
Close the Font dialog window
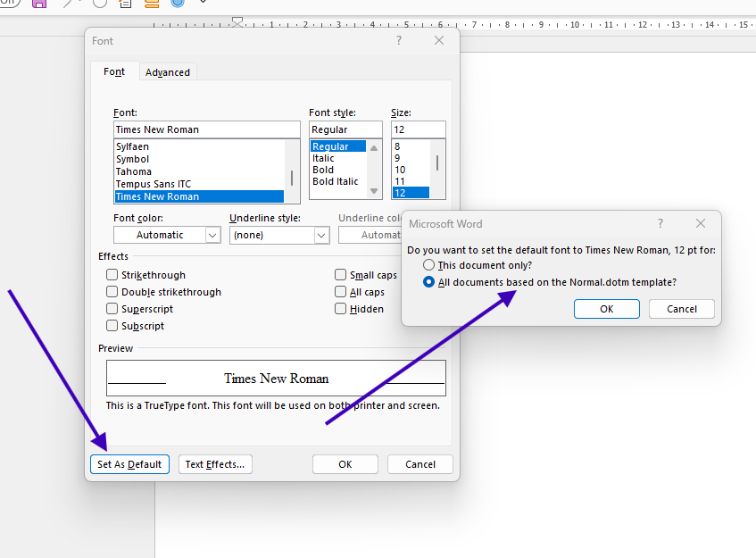point(439,40)
